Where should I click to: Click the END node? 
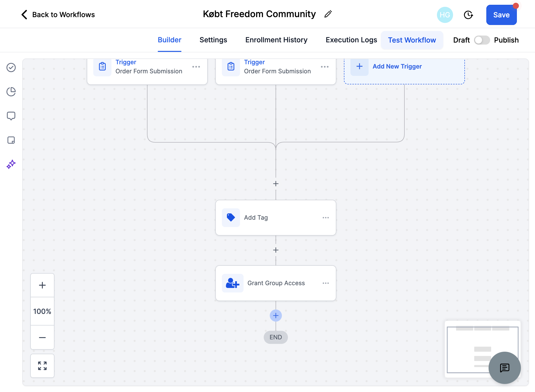(x=276, y=337)
